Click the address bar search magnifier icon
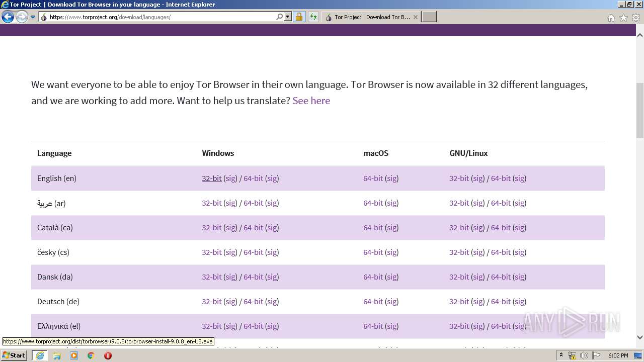Viewport: 644px width, 362px height. coord(280,17)
